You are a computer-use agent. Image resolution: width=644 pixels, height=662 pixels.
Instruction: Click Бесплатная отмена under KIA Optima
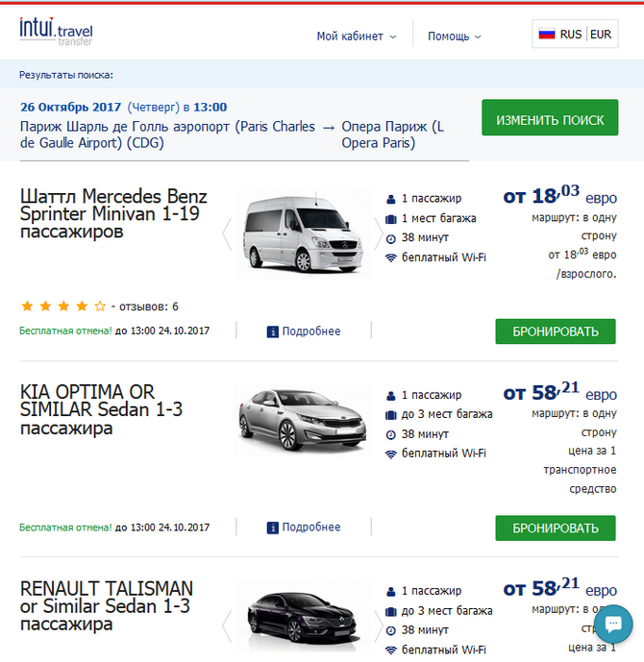click(65, 527)
